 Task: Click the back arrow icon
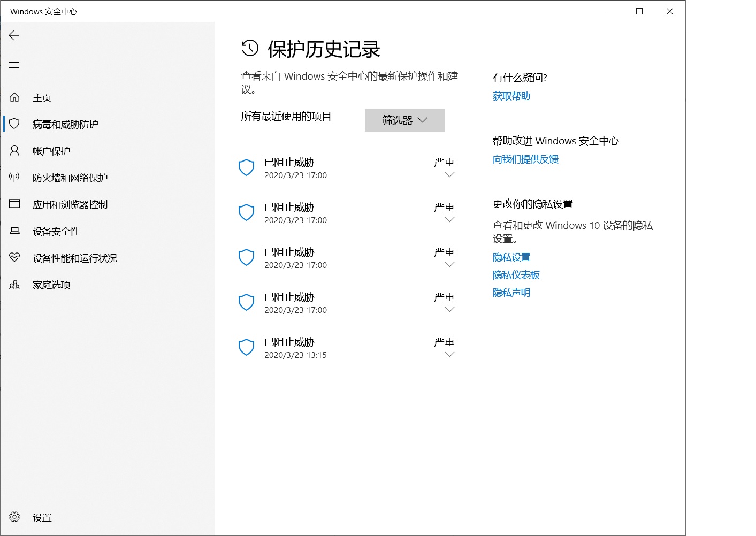[14, 35]
